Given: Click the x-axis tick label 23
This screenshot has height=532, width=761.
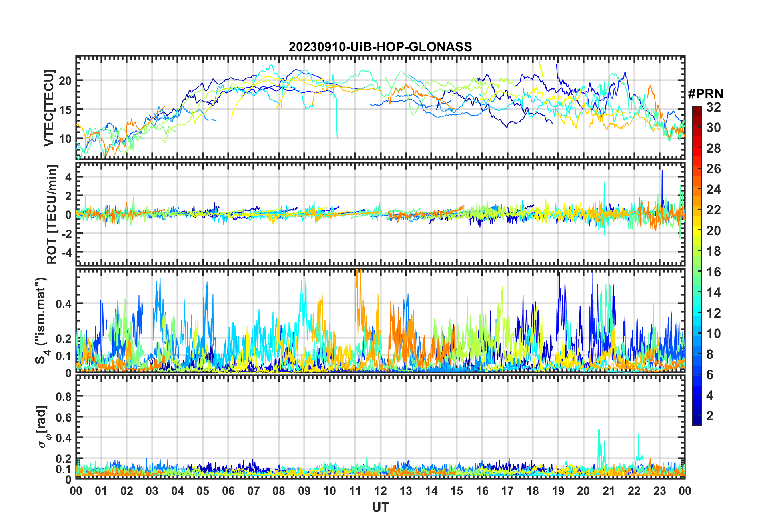Looking at the screenshot, I should (659, 491).
